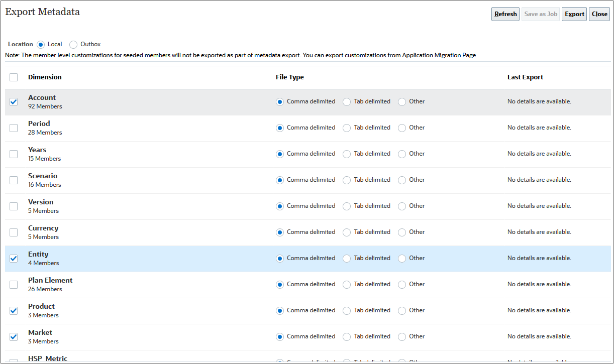Check the Currency dimension checkbox
The image size is (614, 364).
pyautogui.click(x=13, y=232)
